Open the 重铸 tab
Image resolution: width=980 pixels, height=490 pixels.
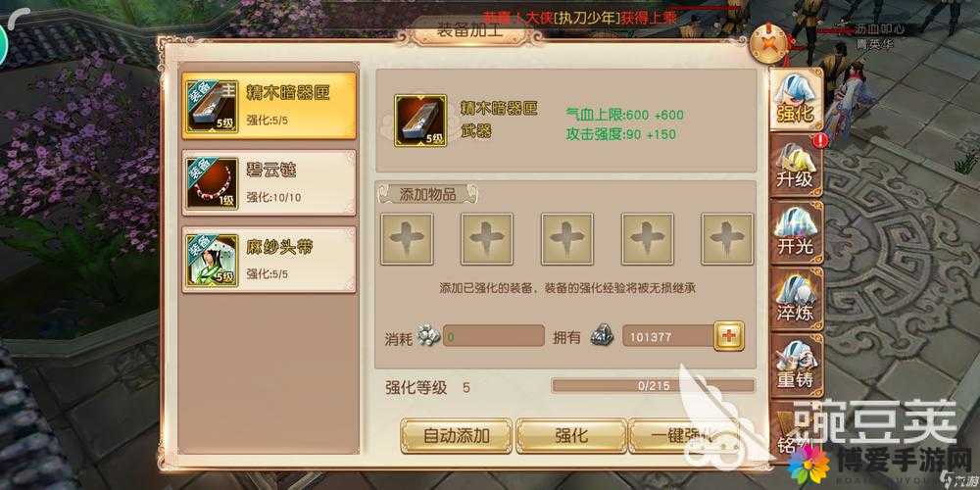coord(795,364)
